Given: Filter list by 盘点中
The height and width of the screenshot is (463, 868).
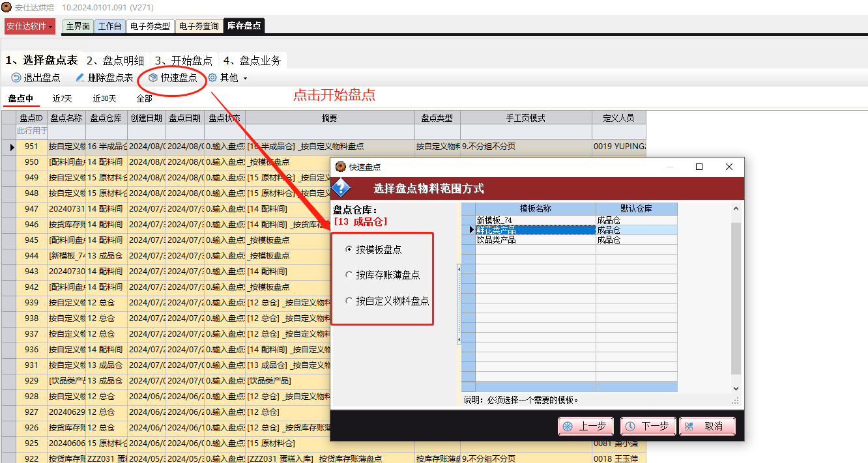Looking at the screenshot, I should tap(21, 98).
